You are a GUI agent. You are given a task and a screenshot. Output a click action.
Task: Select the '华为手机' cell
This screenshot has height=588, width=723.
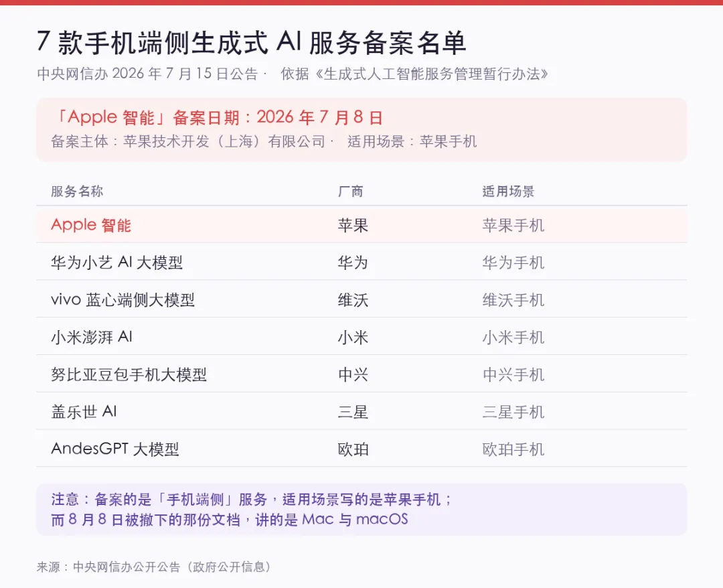tap(513, 263)
